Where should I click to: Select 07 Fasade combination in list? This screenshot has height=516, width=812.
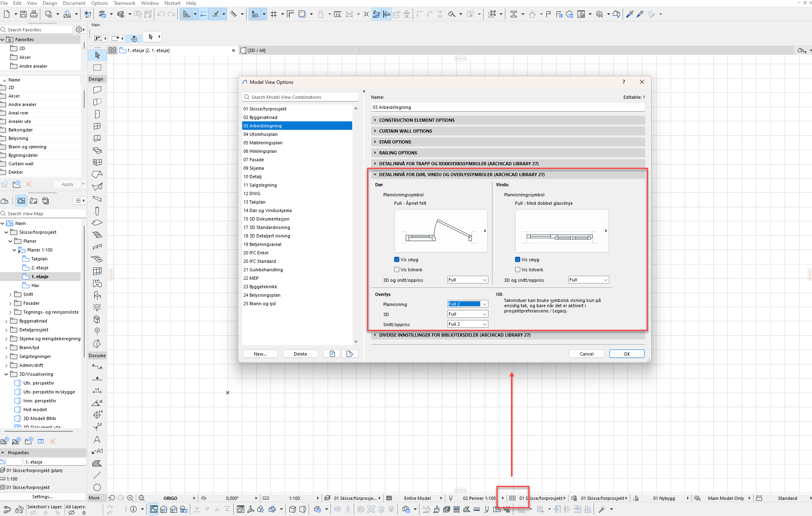254,160
